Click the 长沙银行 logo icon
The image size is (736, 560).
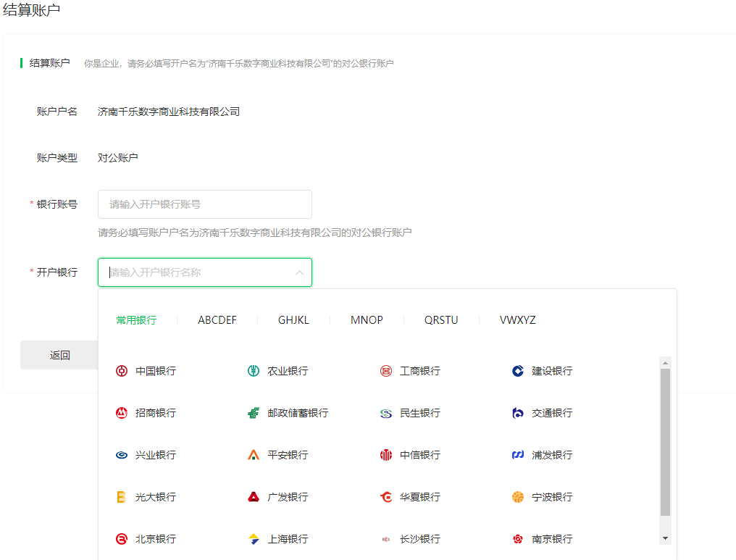point(386,539)
